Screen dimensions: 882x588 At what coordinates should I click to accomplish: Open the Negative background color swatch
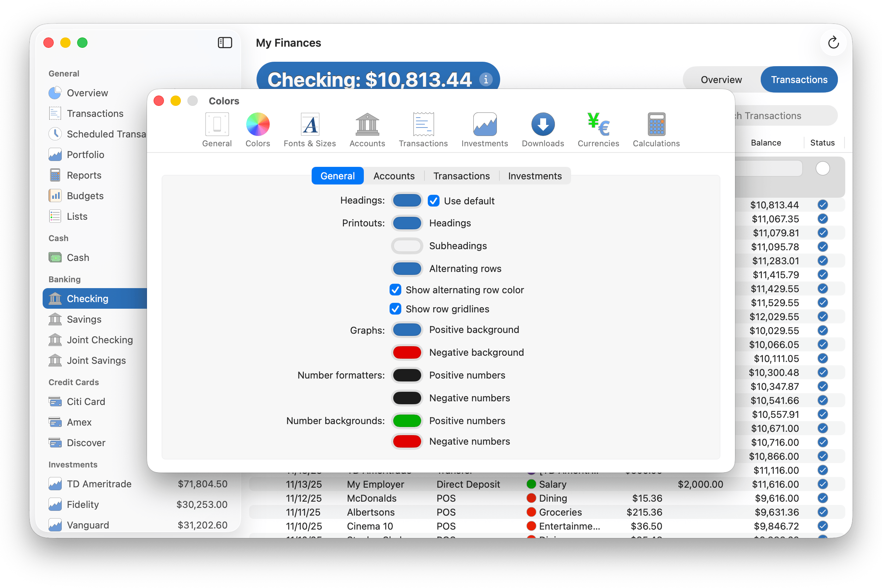coord(407,352)
